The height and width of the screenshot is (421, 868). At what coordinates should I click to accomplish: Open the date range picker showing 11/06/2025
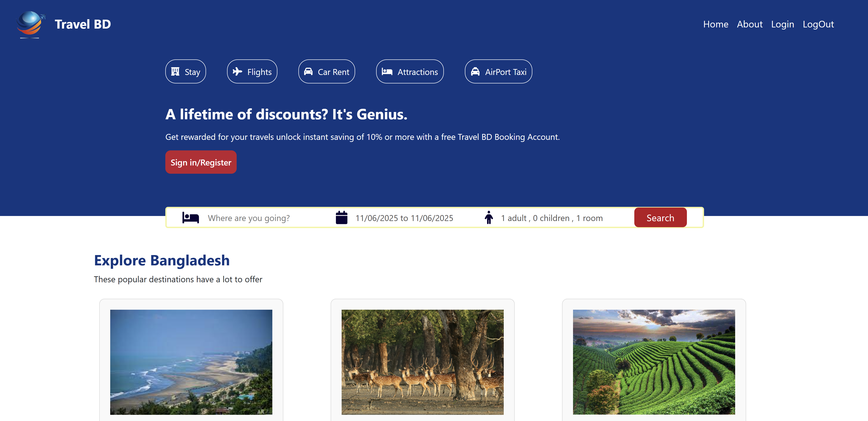tap(404, 218)
